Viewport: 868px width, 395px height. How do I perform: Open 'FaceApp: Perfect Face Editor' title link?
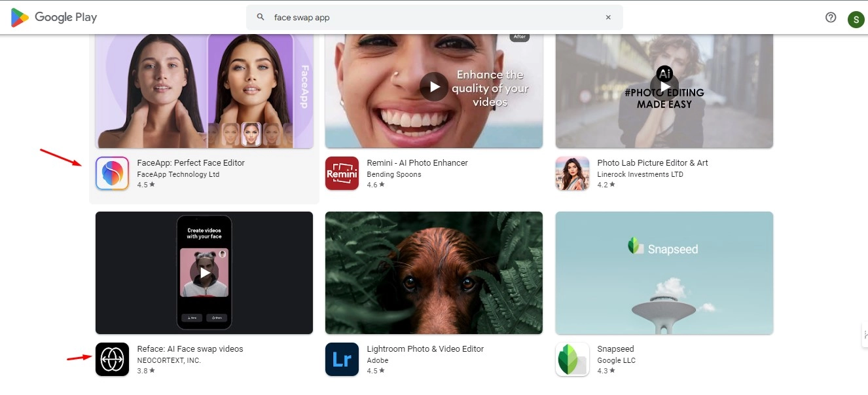(x=190, y=162)
